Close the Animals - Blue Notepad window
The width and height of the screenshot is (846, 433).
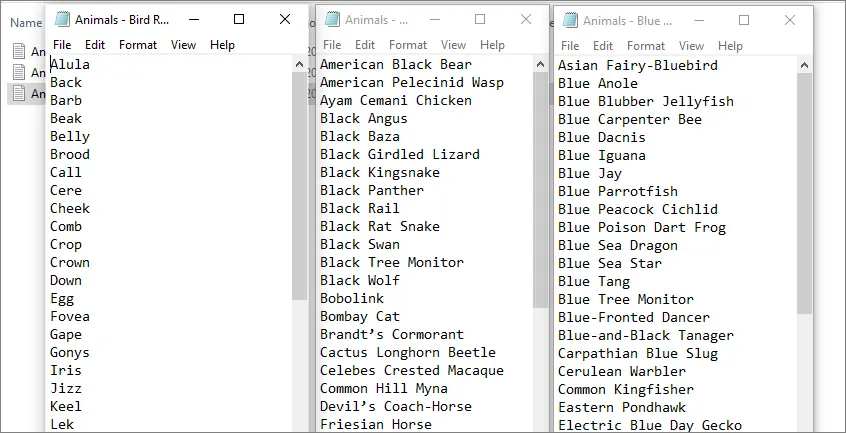tap(790, 20)
